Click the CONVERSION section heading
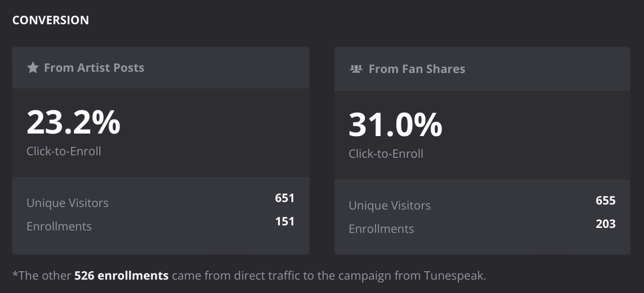The height and width of the screenshot is (293, 644). pos(50,20)
